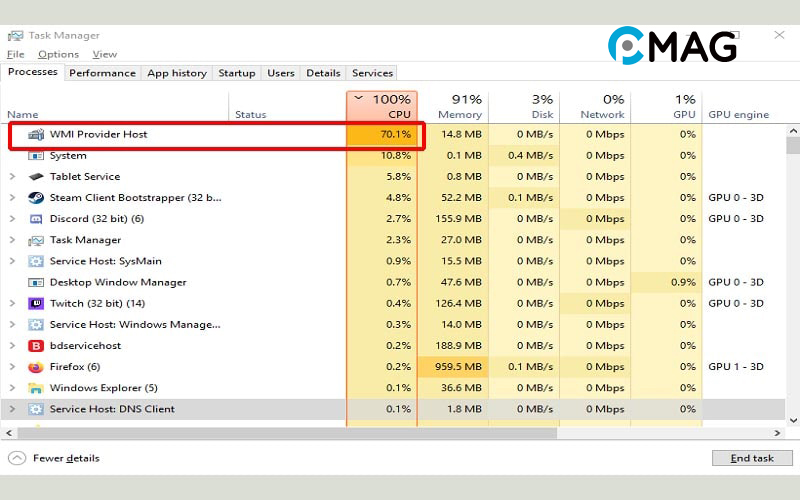Click Firefox's GPU 1 - 3D engine cell
This screenshot has height=500, width=800.
736,367
